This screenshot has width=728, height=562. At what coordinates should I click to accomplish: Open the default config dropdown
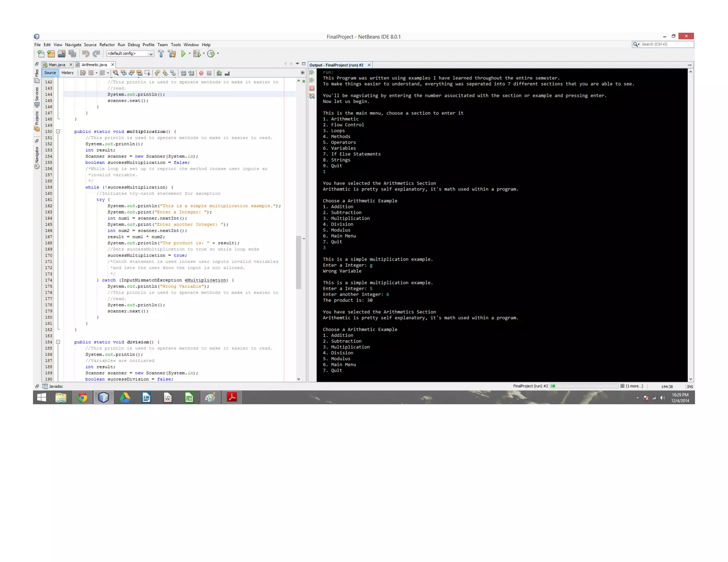[130, 54]
